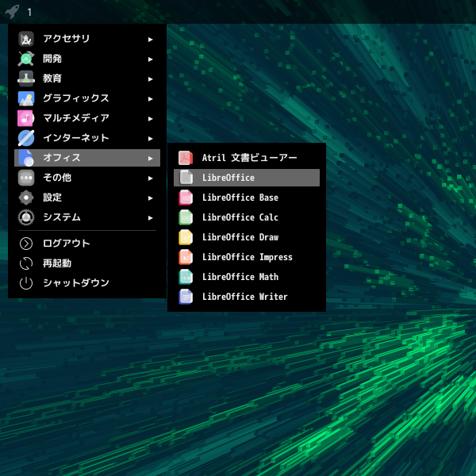Click the LibreOffice Calc spreadsheet icon
476x476 pixels.
coord(186,217)
